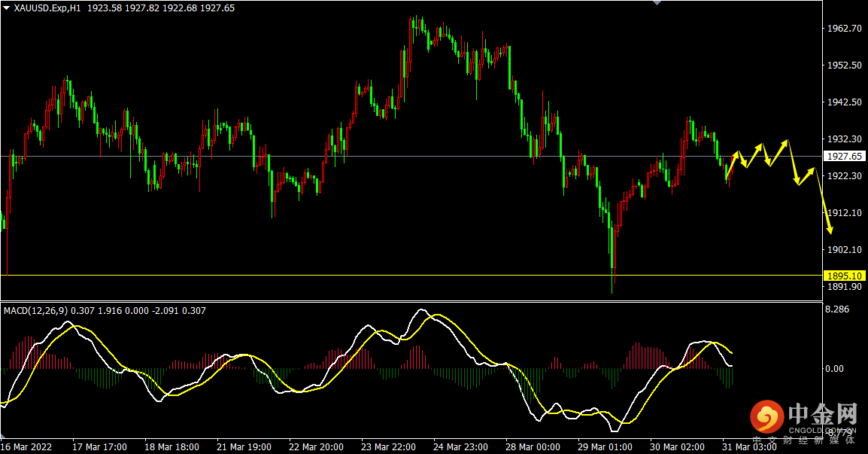868x454 pixels.
Task: Select the 23 Mar 22:00 time label
Action: 388,446
